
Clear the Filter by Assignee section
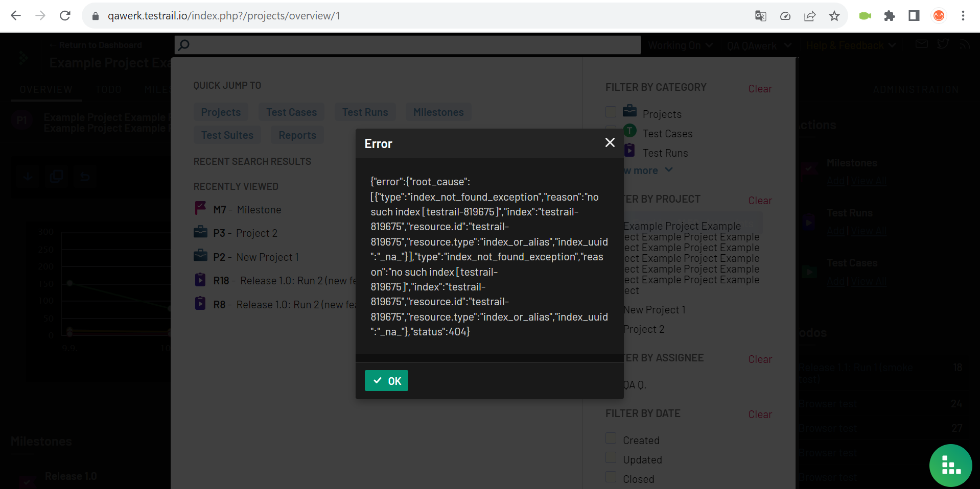(x=760, y=359)
